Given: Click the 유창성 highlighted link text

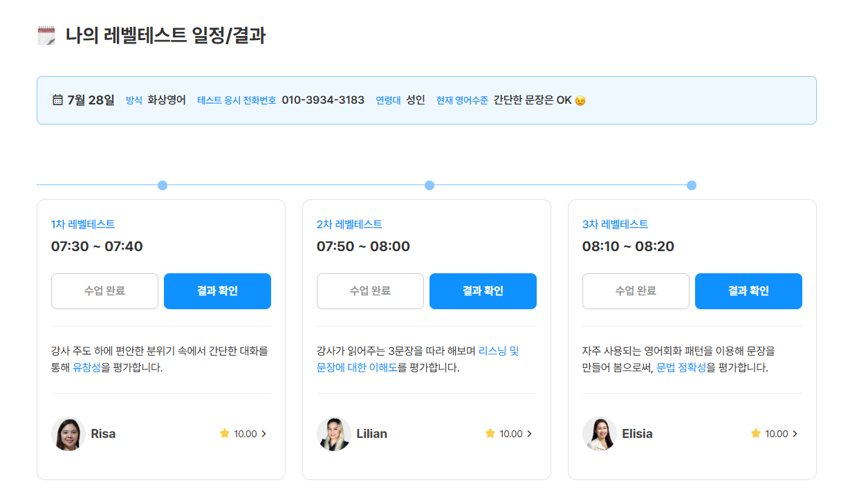Looking at the screenshot, I should (x=86, y=368).
